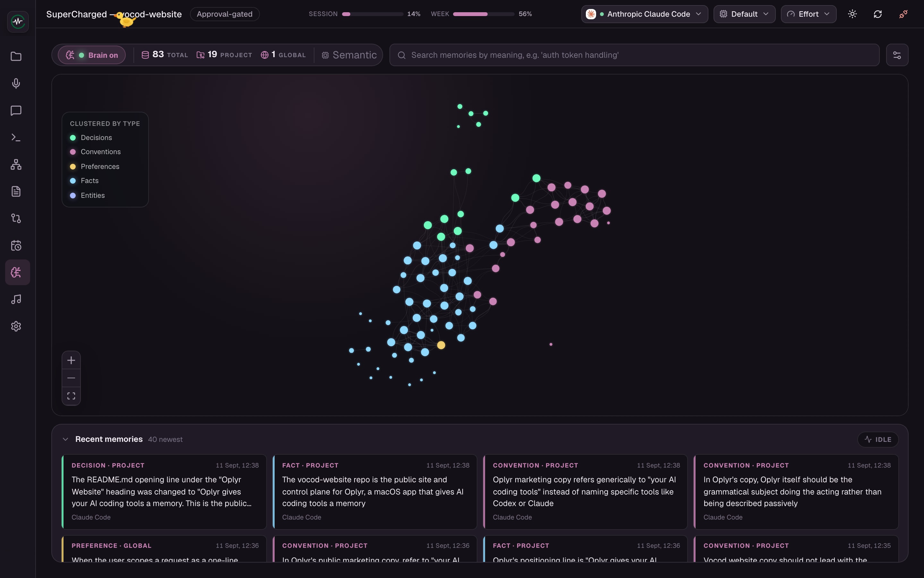Toggle Decisions in cluster legend
924x578 pixels.
(x=91, y=138)
